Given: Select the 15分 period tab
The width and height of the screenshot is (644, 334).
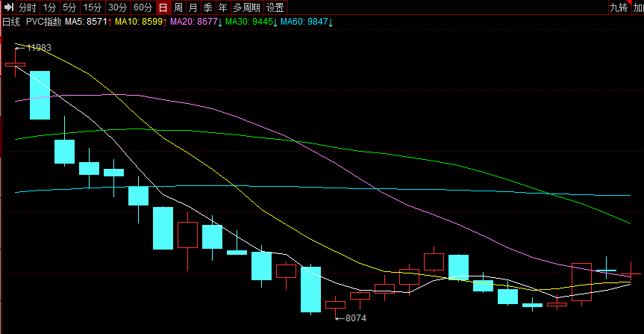Looking at the screenshot, I should (92, 7).
